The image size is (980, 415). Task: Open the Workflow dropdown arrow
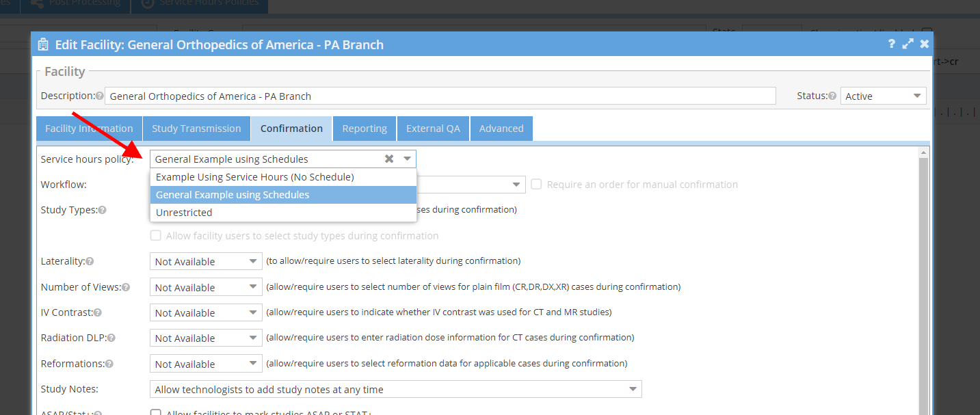[x=517, y=185]
